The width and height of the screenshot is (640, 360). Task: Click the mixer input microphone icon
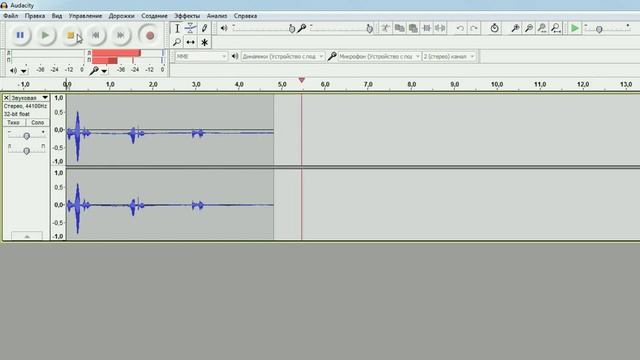click(x=302, y=28)
